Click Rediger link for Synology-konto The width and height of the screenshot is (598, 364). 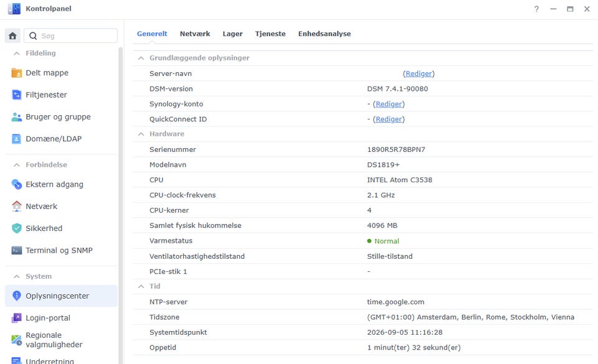389,104
